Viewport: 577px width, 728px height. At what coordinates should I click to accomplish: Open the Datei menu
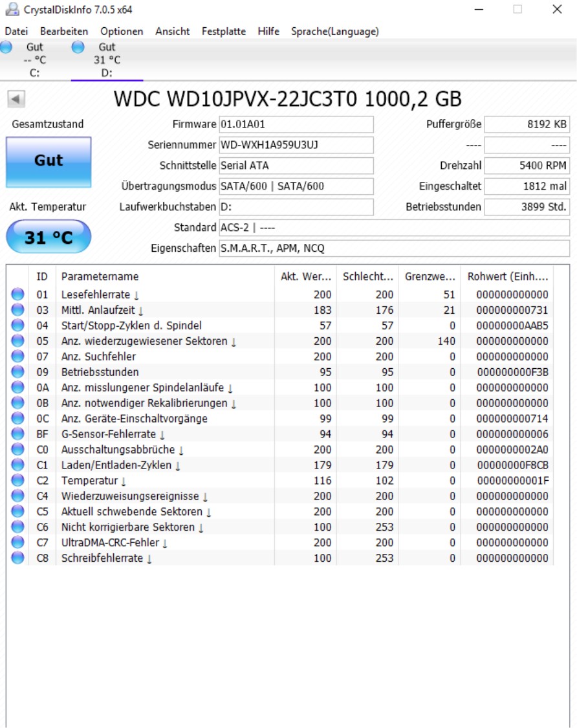[16, 31]
